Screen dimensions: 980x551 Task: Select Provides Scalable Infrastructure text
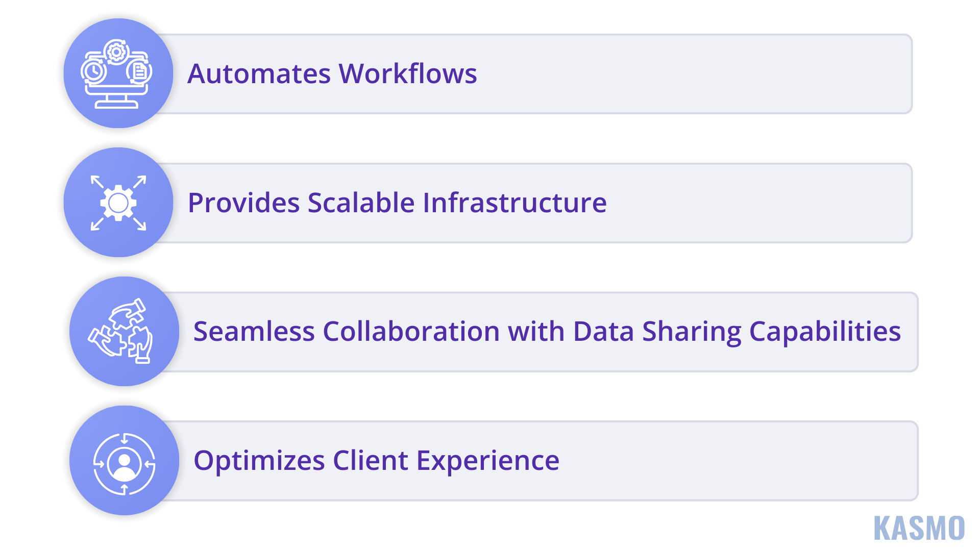[397, 203]
